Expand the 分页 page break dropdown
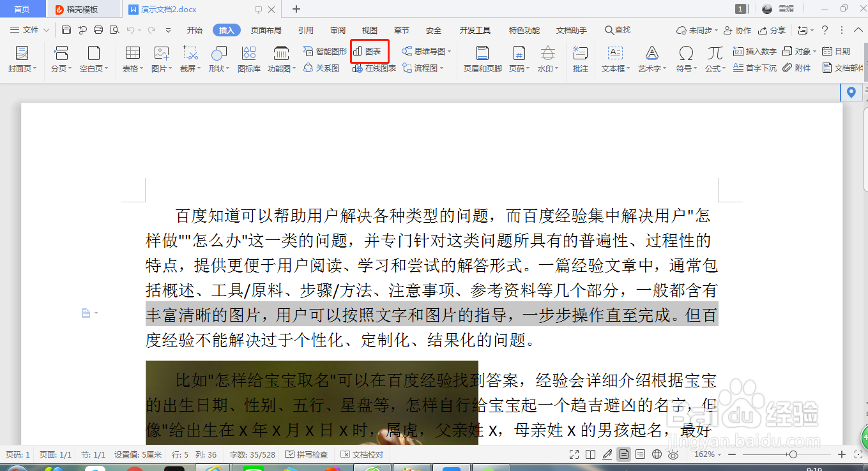This screenshot has width=868, height=471. click(70, 68)
